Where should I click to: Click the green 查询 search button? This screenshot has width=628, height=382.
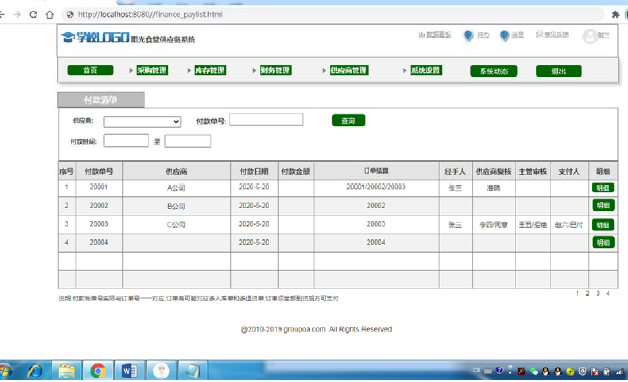pyautogui.click(x=348, y=121)
